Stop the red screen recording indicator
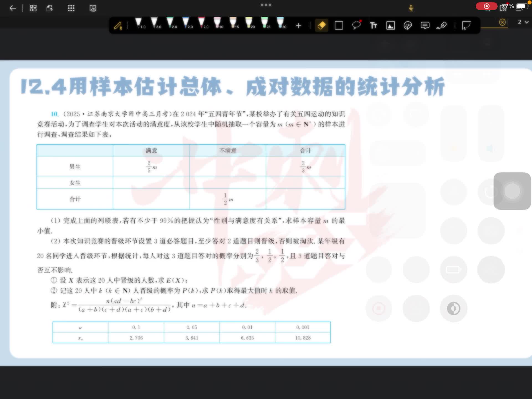 (486, 6)
